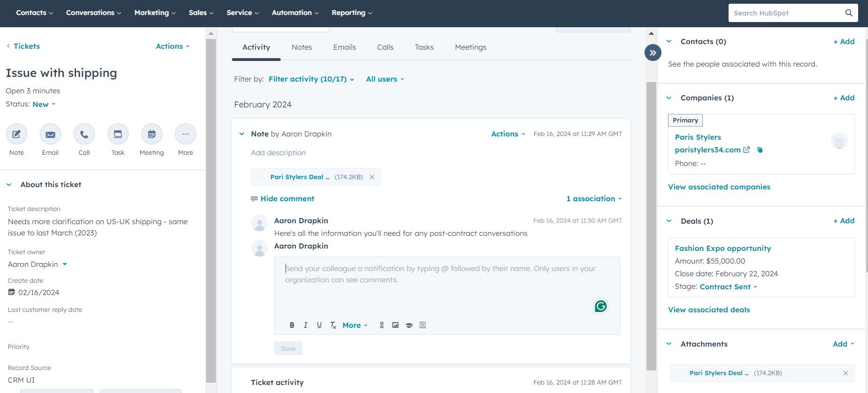This screenshot has width=868, height=393.
Task: Remove Pari Stylers Deal from Attachments panel
Action: [845, 373]
